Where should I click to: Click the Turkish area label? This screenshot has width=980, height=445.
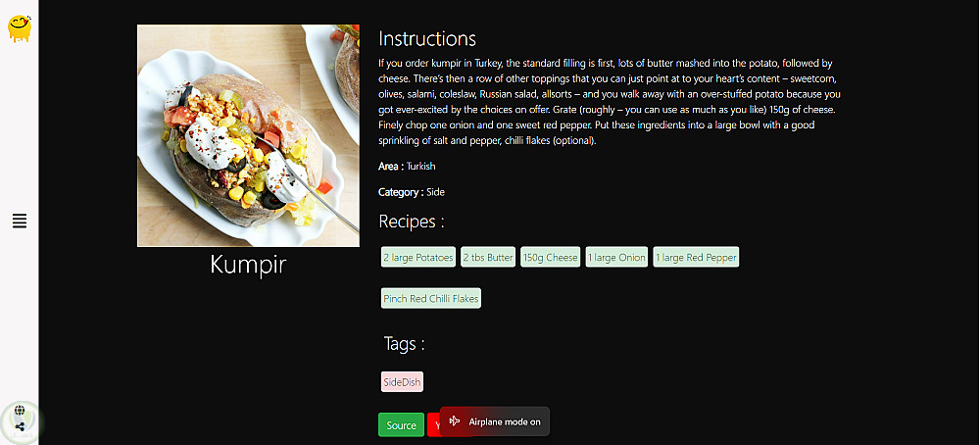coord(421,167)
